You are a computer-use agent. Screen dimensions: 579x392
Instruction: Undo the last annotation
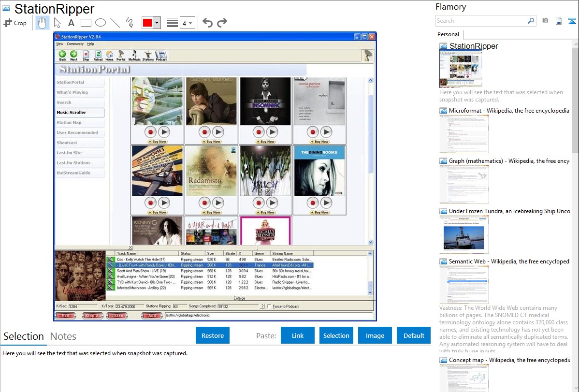tap(207, 23)
